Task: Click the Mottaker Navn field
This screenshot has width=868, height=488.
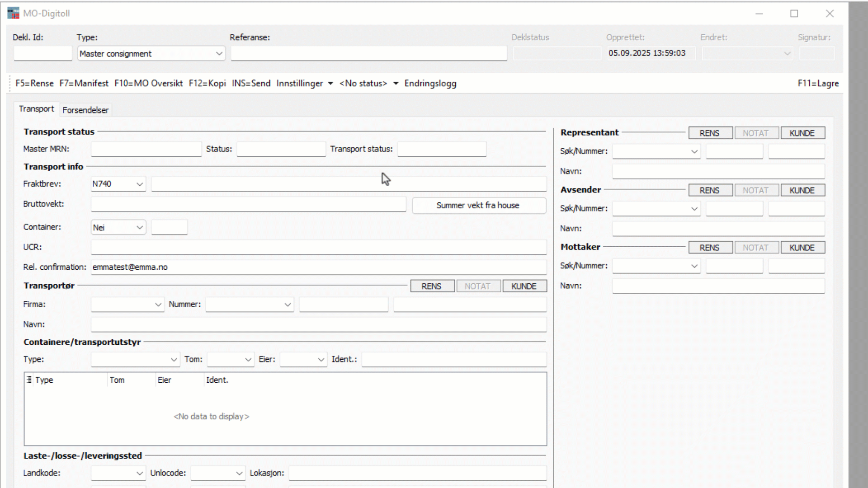Action: (x=718, y=286)
